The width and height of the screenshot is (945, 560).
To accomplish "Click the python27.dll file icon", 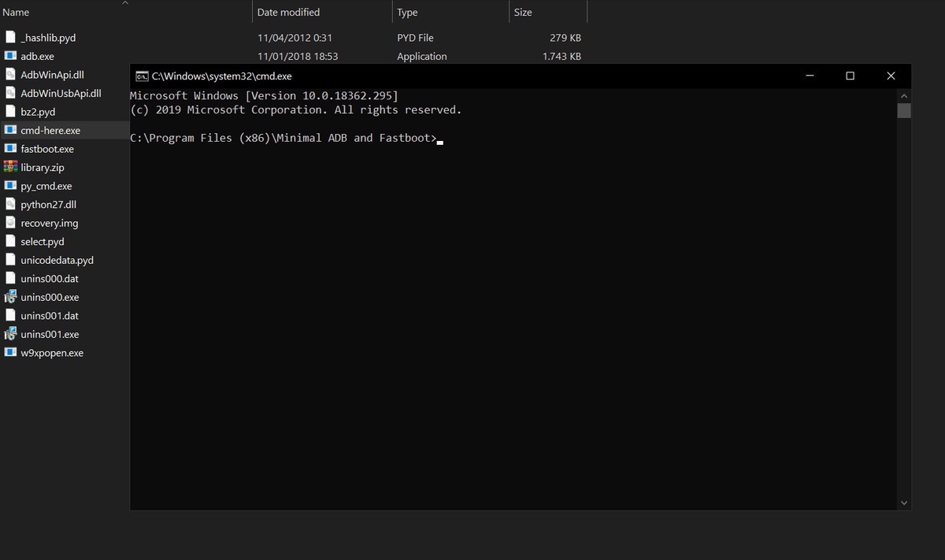I will pos(11,204).
